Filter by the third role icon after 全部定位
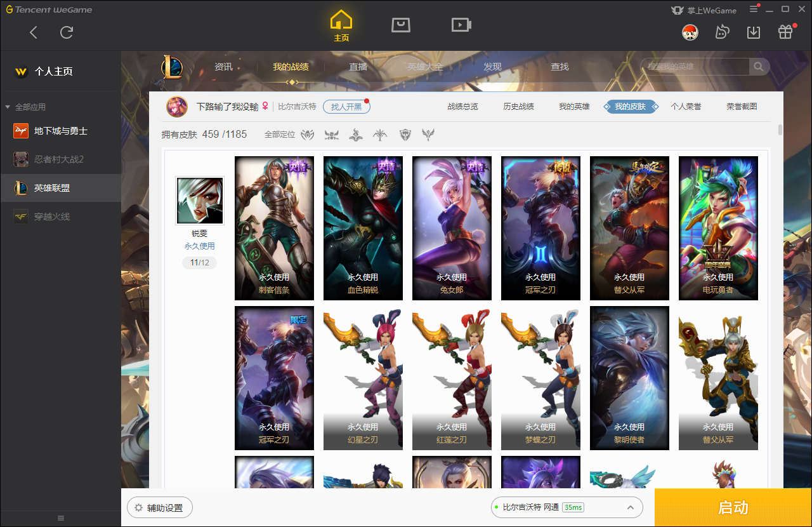 (x=356, y=135)
